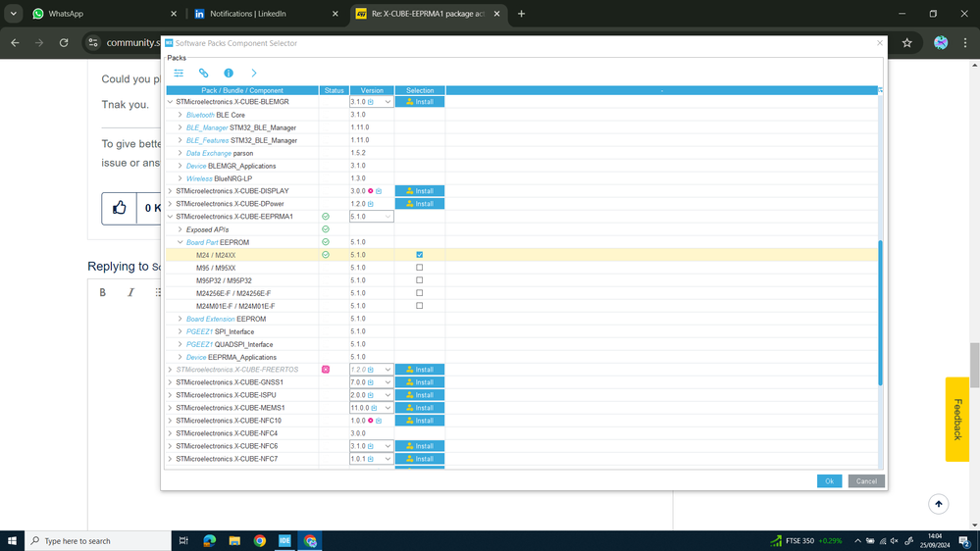This screenshot has width=980, height=551.
Task: Open version dropdown for X-CUBE-GNSS1
Action: [x=387, y=382]
